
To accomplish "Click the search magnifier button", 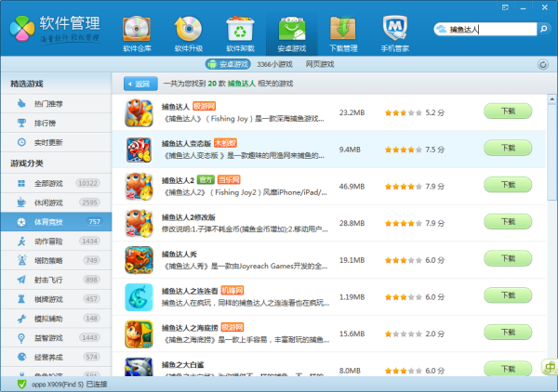I will click(x=543, y=29).
